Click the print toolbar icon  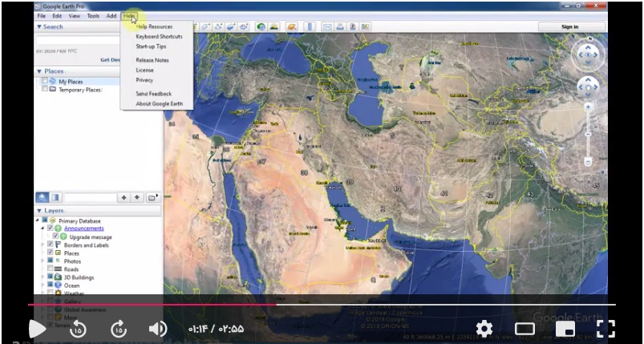tap(340, 26)
